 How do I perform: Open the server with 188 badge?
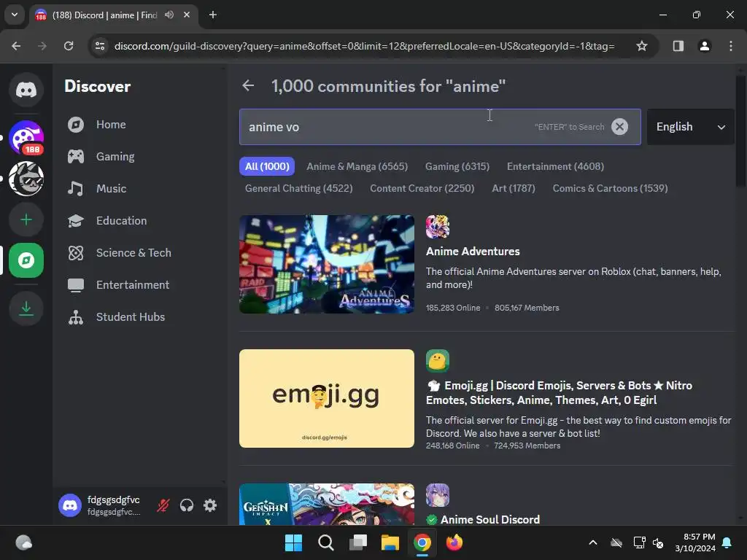26,138
